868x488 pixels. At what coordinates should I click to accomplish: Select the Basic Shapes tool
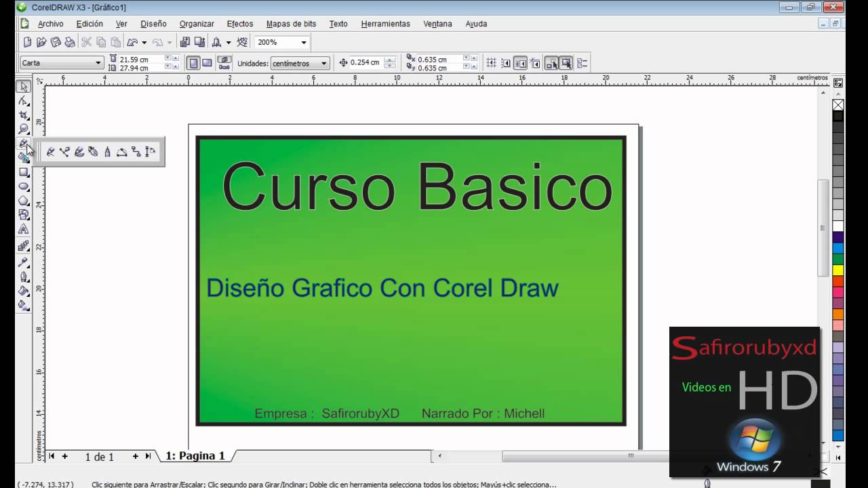[24, 215]
